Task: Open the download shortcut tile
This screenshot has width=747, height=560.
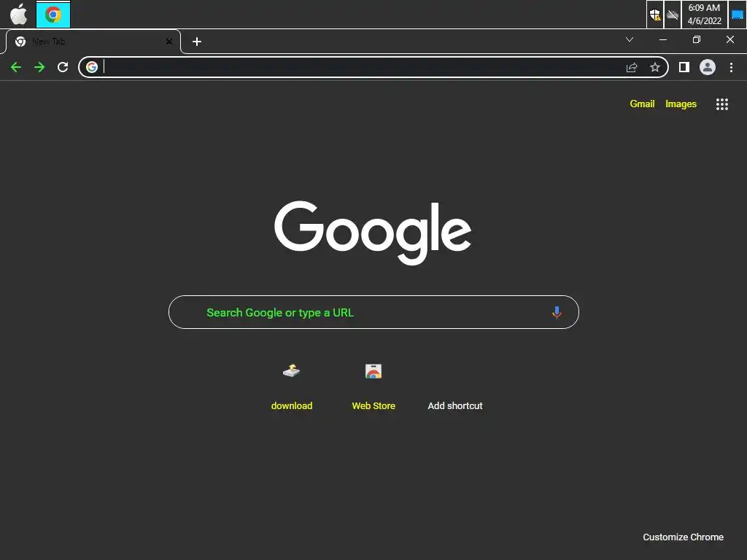Action: (x=292, y=386)
